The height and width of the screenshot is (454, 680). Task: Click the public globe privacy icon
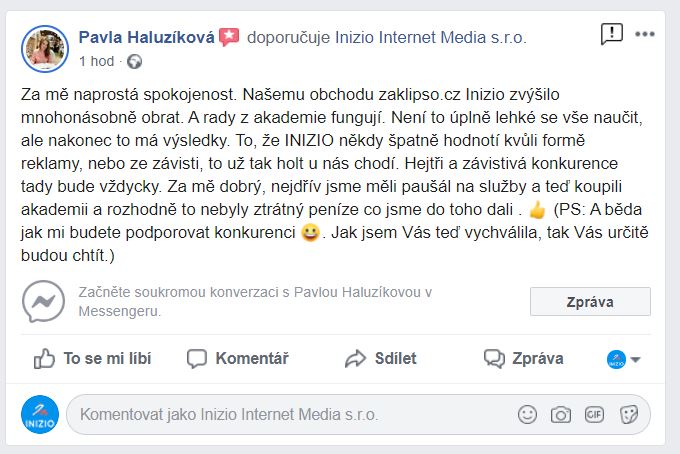click(x=134, y=62)
